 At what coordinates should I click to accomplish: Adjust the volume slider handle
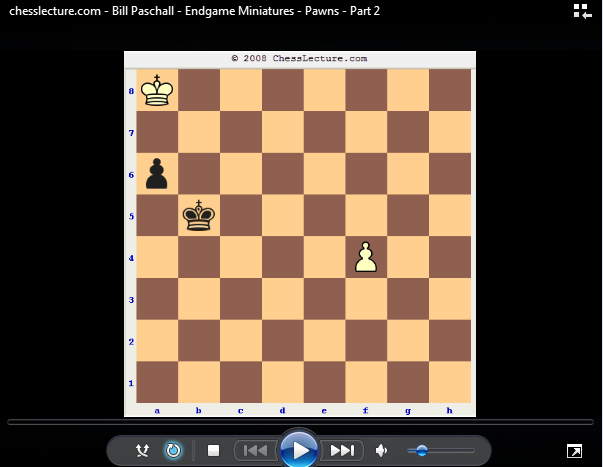point(421,450)
